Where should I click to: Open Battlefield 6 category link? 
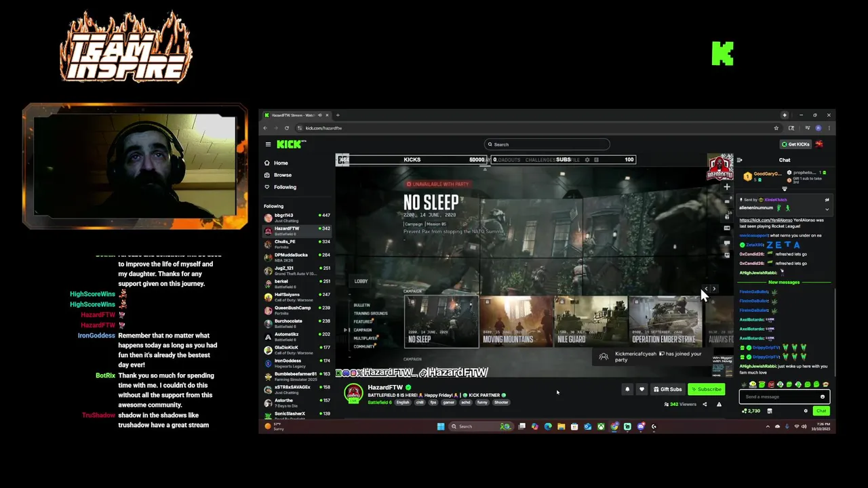pos(380,403)
